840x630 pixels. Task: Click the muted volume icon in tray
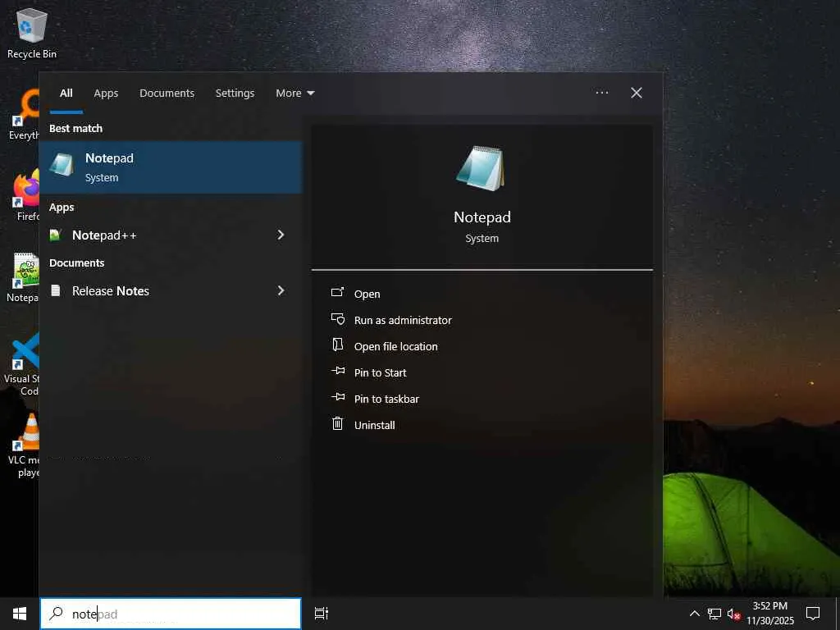[x=733, y=614]
